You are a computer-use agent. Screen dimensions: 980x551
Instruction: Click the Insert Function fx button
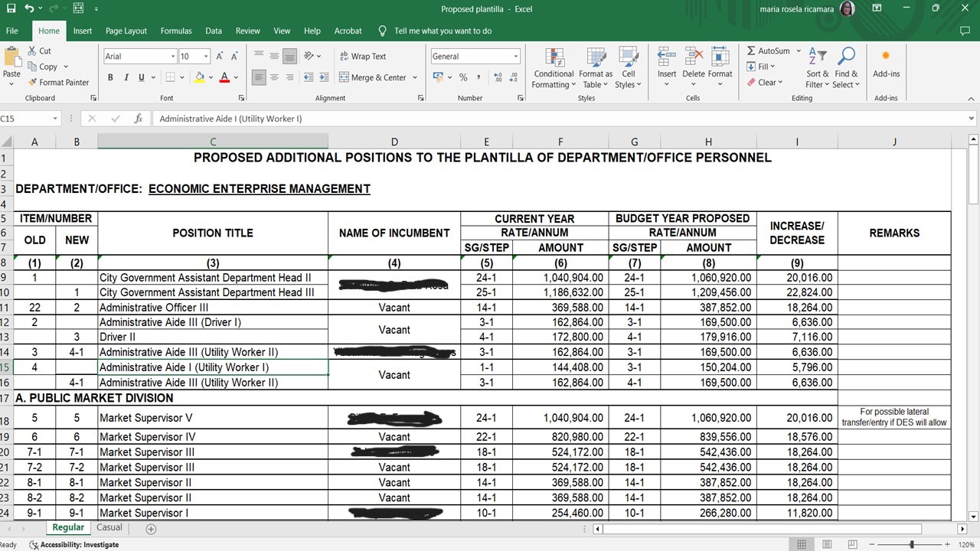139,119
